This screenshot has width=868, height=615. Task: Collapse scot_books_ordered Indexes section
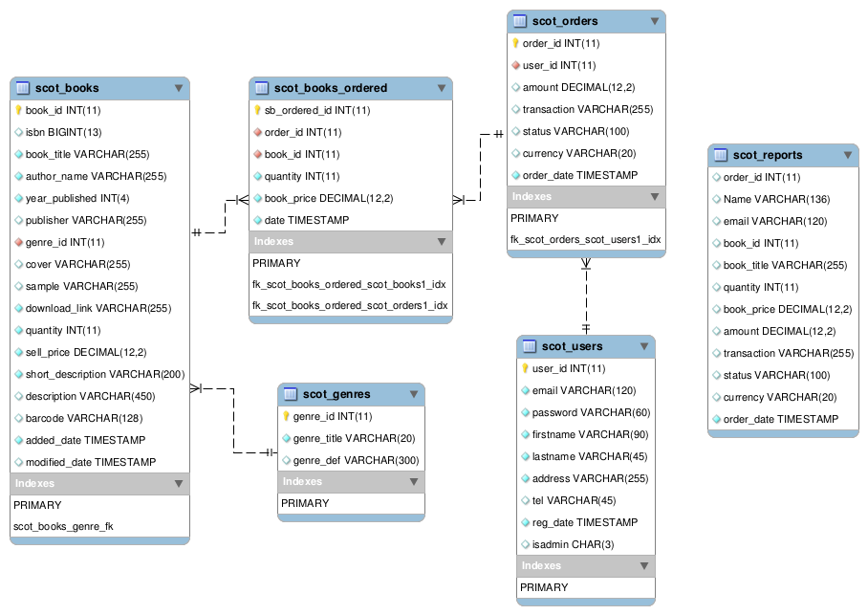pos(442,242)
